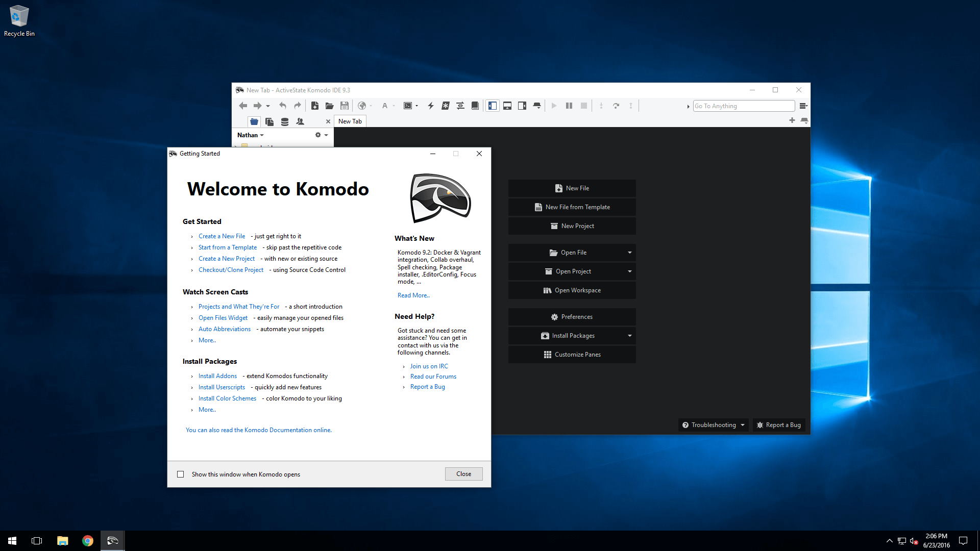Open the main menu hamburger icon
Image resolution: width=980 pixels, height=551 pixels.
tap(803, 106)
